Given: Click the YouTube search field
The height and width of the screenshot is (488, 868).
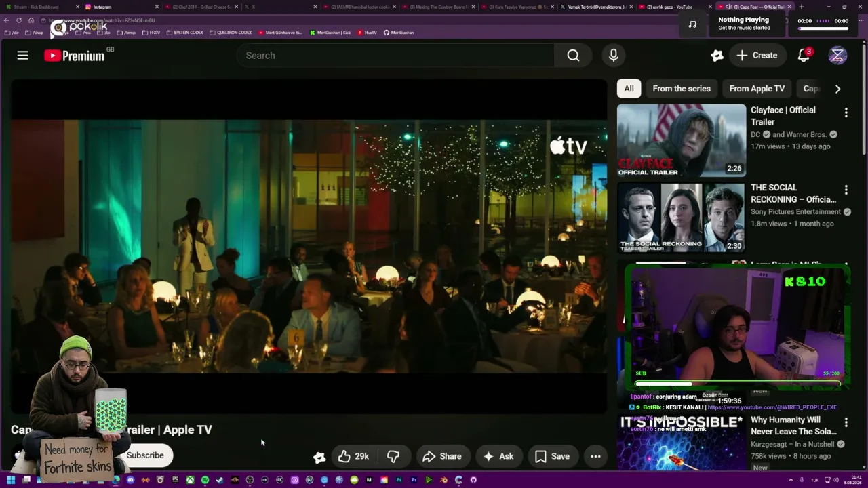Looking at the screenshot, I should (x=395, y=56).
